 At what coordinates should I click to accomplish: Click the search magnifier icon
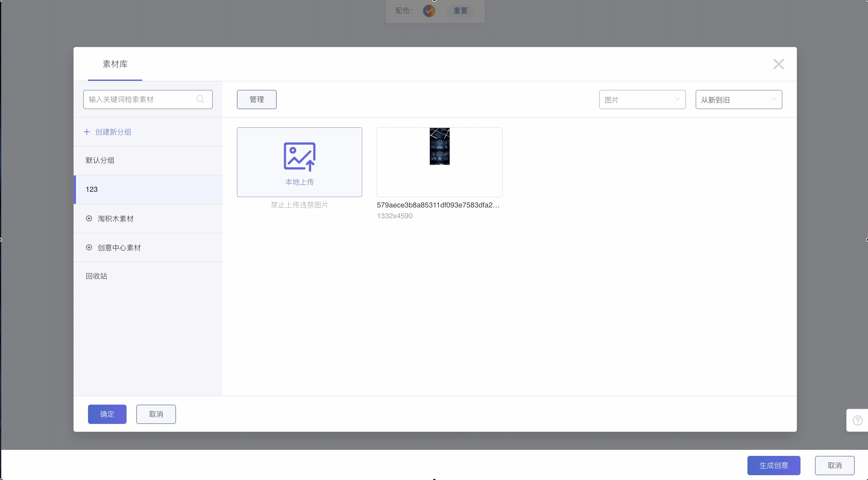point(200,99)
